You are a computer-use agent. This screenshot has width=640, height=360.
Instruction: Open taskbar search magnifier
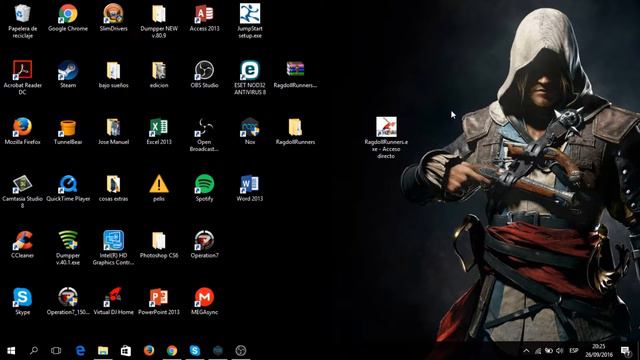tap(34, 351)
